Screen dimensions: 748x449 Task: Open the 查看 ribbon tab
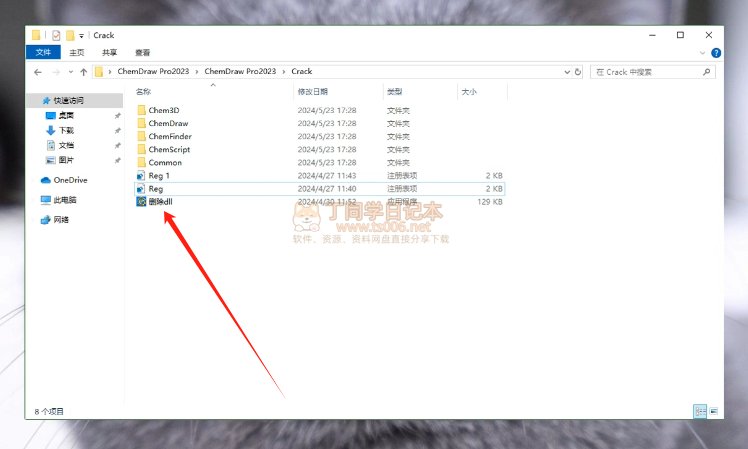coord(142,52)
